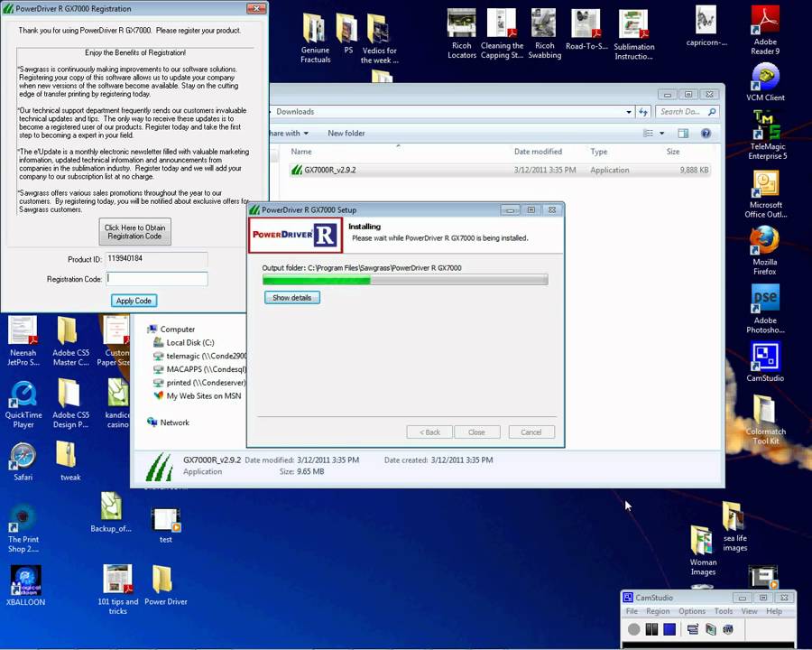812x650 pixels.
Task: Sort by Name column in Downloads window
Action: tap(301, 152)
